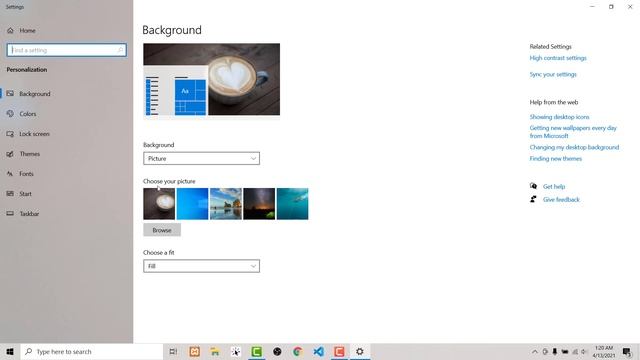Select Background in Personalization sidebar

29,94
